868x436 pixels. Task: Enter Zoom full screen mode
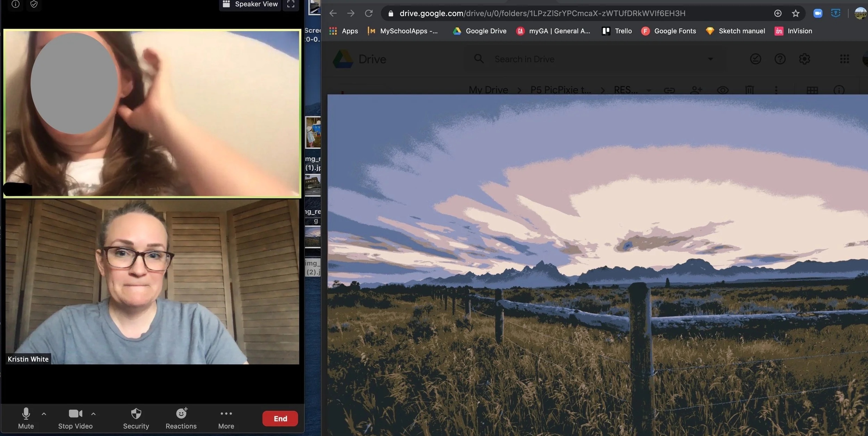291,4
